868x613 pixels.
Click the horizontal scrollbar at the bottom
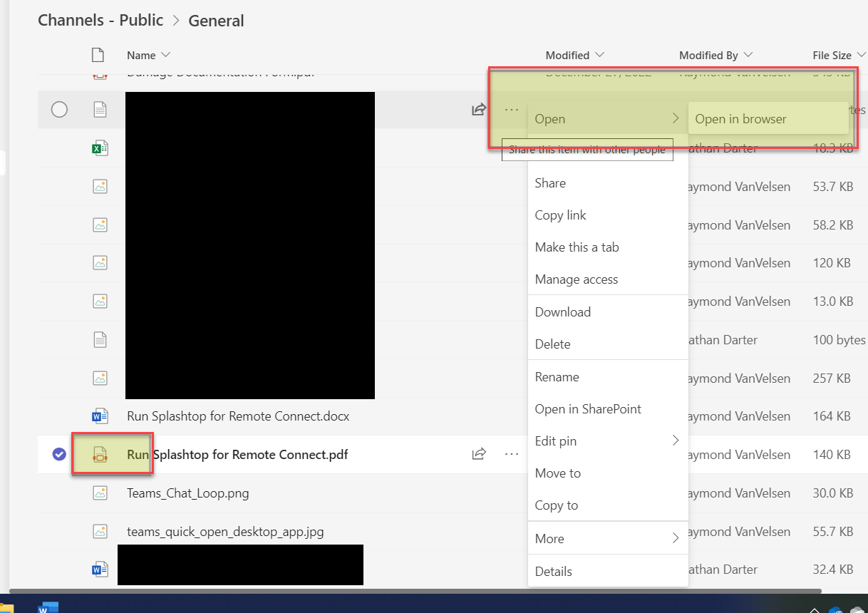(415, 591)
